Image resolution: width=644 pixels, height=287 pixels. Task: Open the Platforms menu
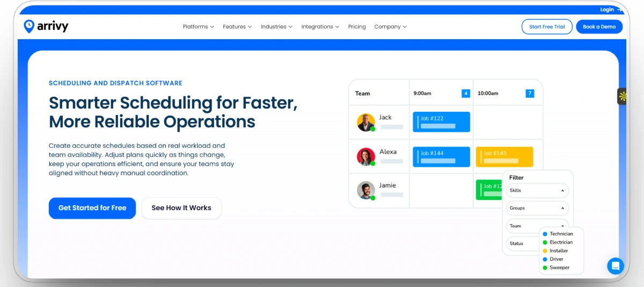pos(198,27)
